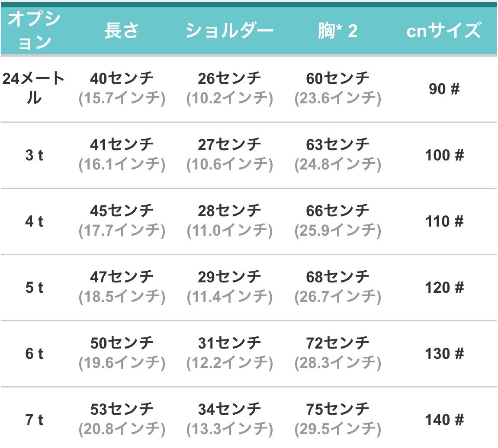Click the 3 t size option
The width and height of the screenshot is (498, 448).
(34, 155)
